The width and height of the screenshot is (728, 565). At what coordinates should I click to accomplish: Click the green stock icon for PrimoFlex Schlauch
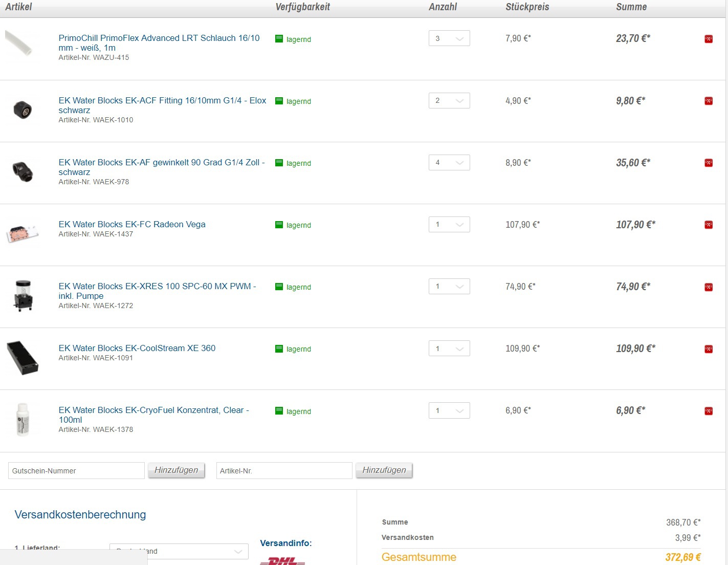279,39
